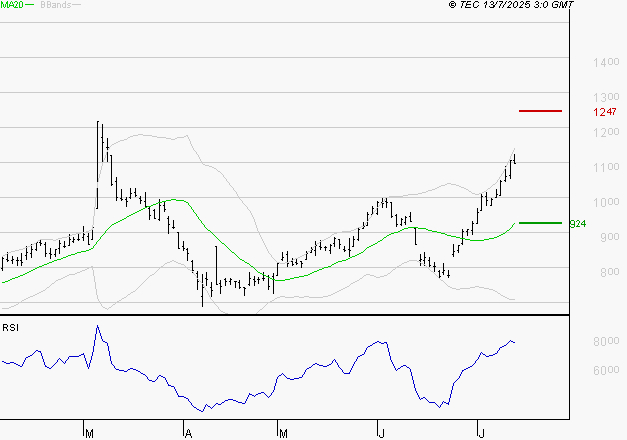The height and width of the screenshot is (440, 627).
Task: Click the 800 price axis label
Action: [x=610, y=272]
